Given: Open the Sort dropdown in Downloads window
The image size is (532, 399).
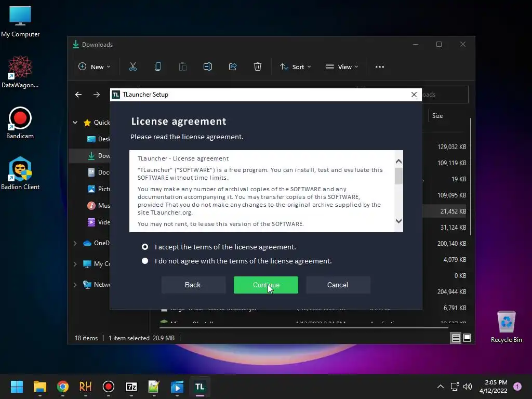Looking at the screenshot, I should (295, 67).
